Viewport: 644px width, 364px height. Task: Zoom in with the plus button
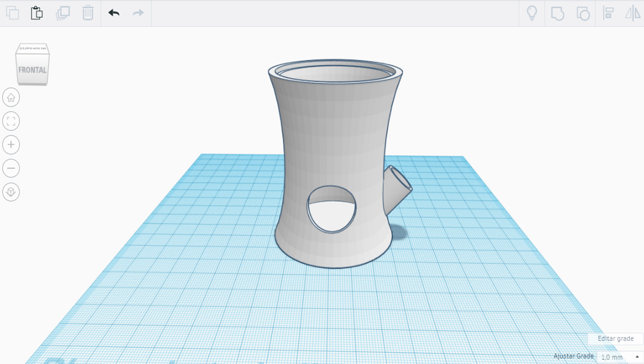11,145
